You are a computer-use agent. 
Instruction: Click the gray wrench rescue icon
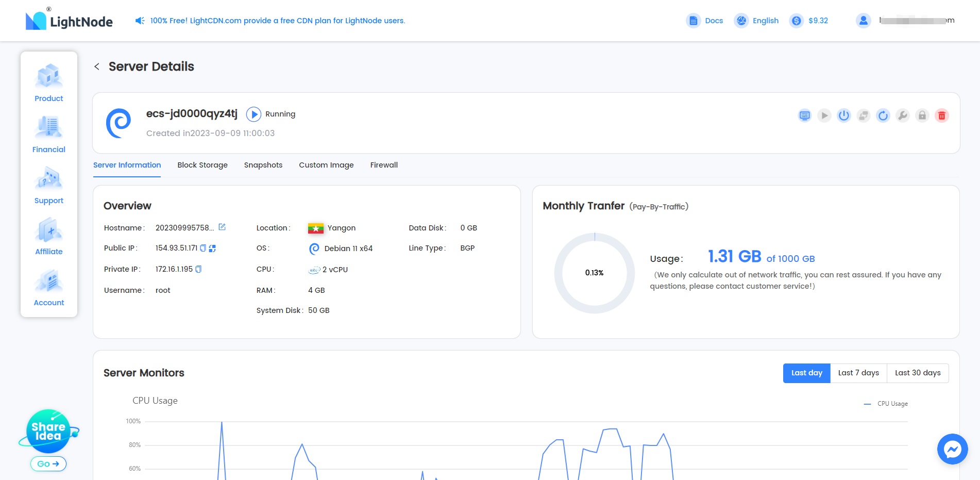click(903, 115)
